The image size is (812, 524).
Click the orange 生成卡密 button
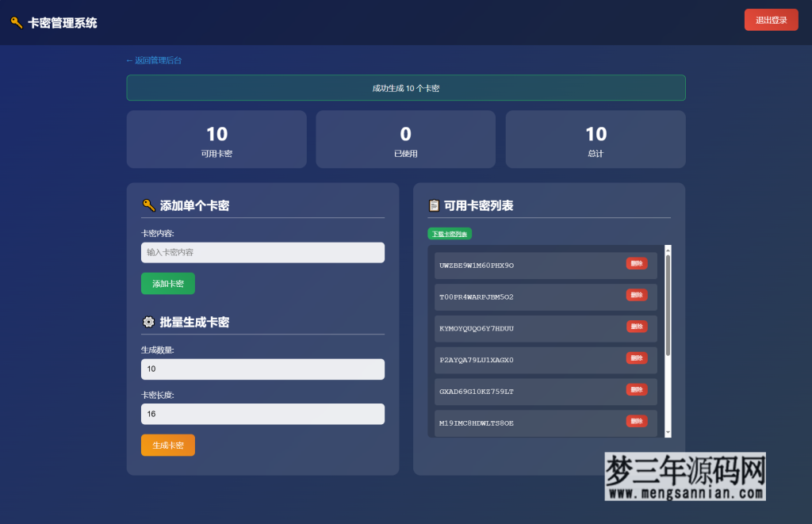point(167,445)
